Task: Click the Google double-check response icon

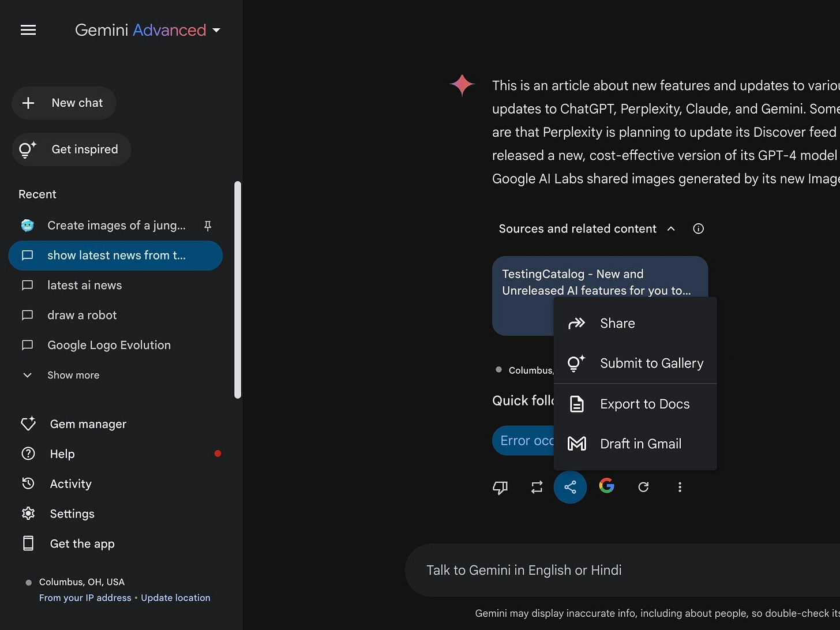Action: pyautogui.click(x=606, y=486)
